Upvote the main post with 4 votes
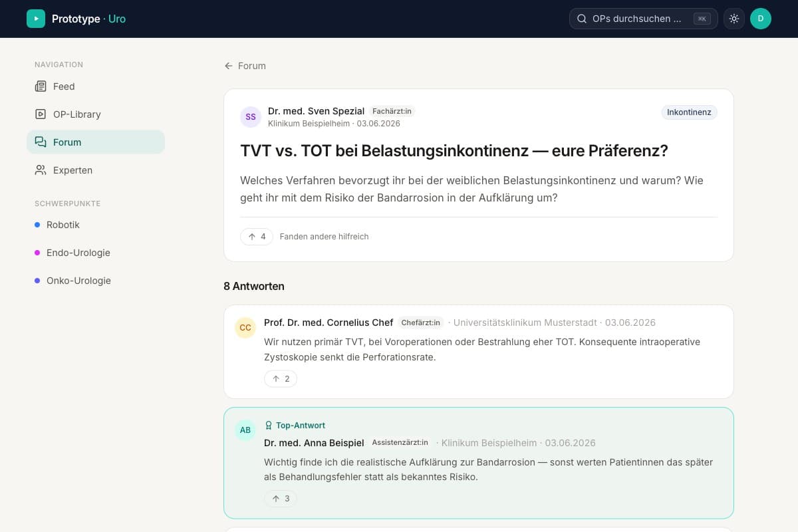798x532 pixels. click(x=257, y=237)
